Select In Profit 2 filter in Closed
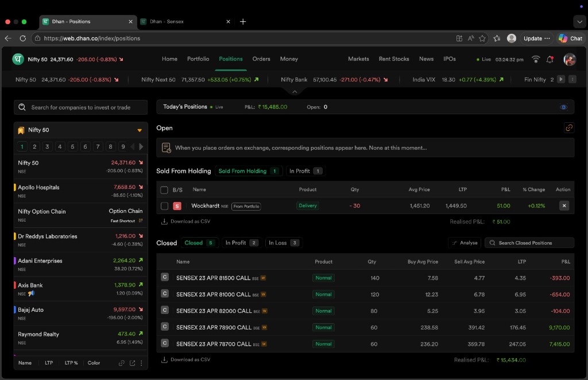 pyautogui.click(x=242, y=243)
